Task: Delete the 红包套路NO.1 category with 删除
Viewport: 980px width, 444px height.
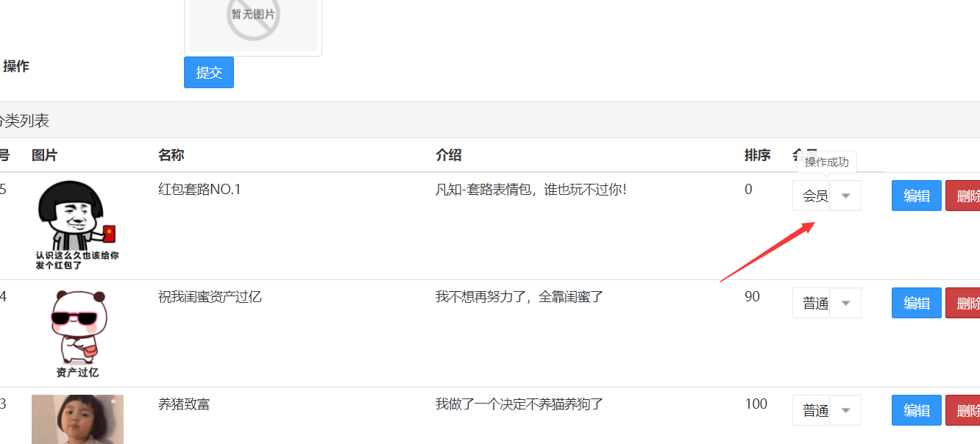Action: click(x=963, y=196)
